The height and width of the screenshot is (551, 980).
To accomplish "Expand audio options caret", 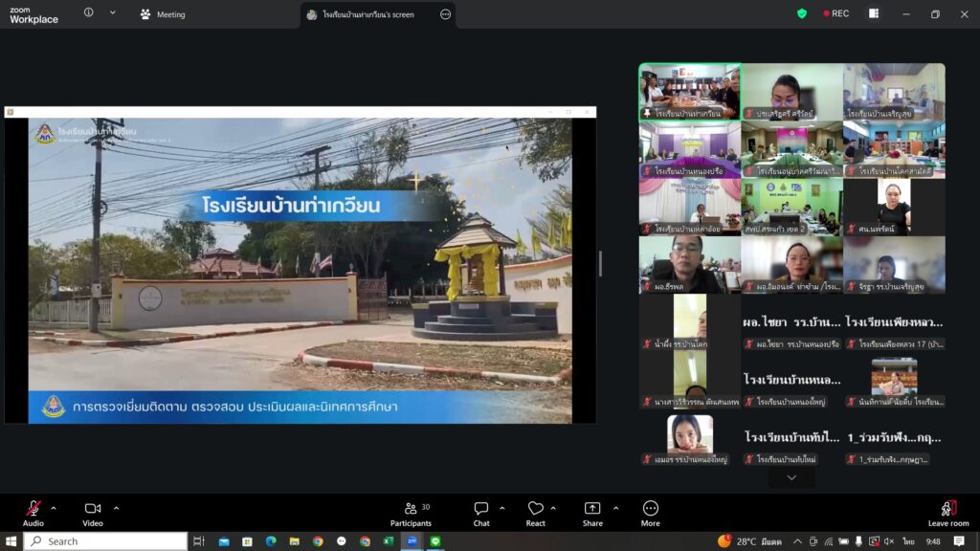I will [54, 508].
